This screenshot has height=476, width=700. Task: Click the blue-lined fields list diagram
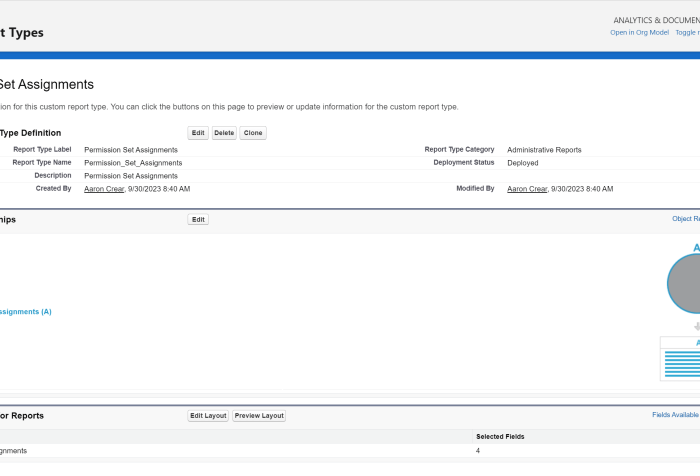683,362
